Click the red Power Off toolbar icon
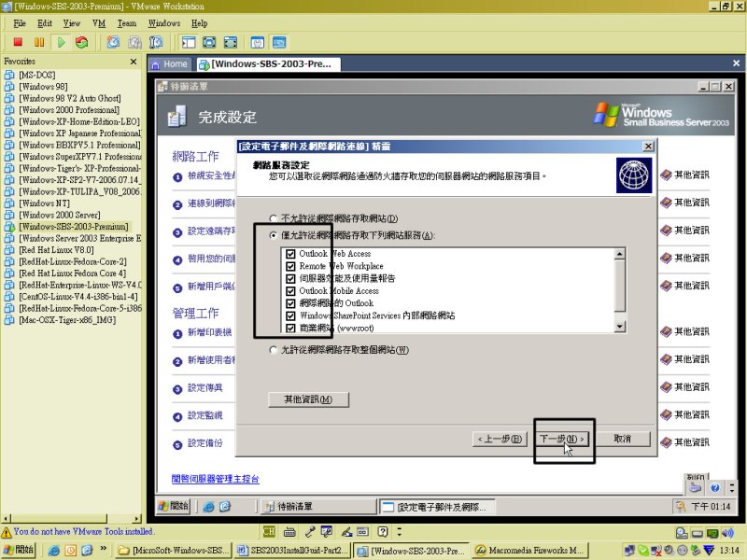 [18, 42]
